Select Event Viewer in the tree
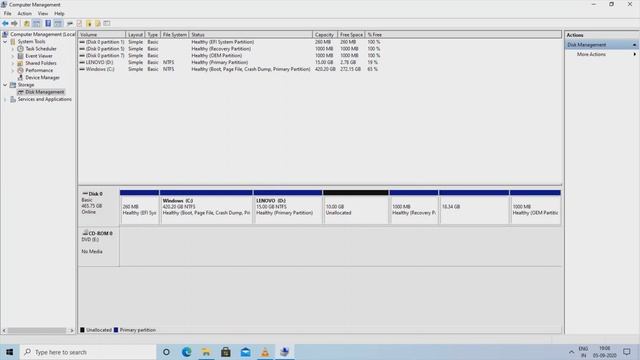Image resolution: width=640 pixels, height=360 pixels. point(39,56)
